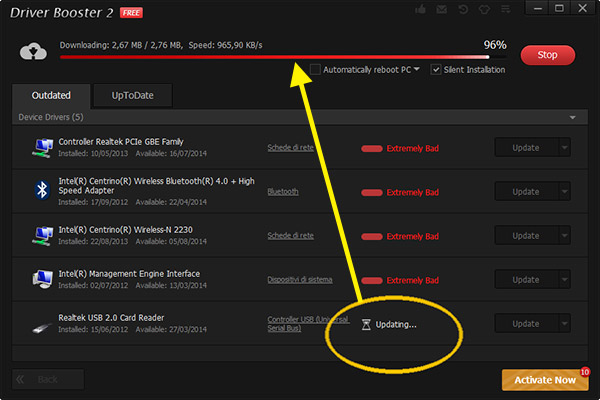
Task: Select Realtek USB 2.0 Card Reader name
Action: pos(111,318)
